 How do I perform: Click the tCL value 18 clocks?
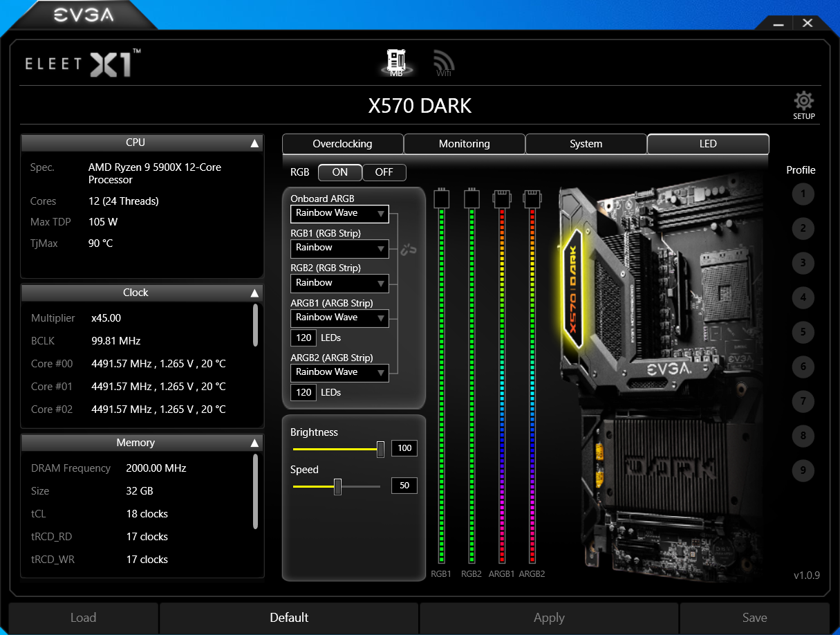point(147,514)
